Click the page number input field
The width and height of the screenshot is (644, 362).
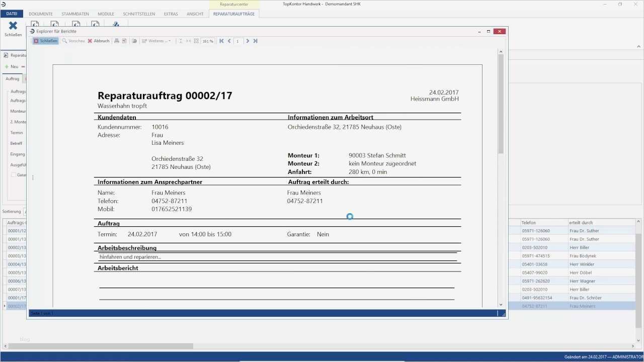tap(238, 41)
